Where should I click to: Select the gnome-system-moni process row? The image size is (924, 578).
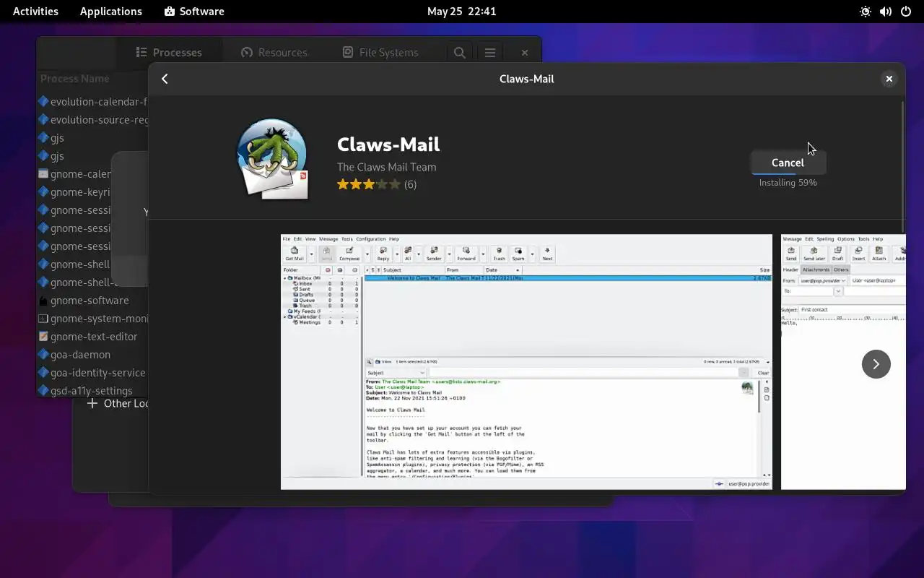[x=92, y=319]
